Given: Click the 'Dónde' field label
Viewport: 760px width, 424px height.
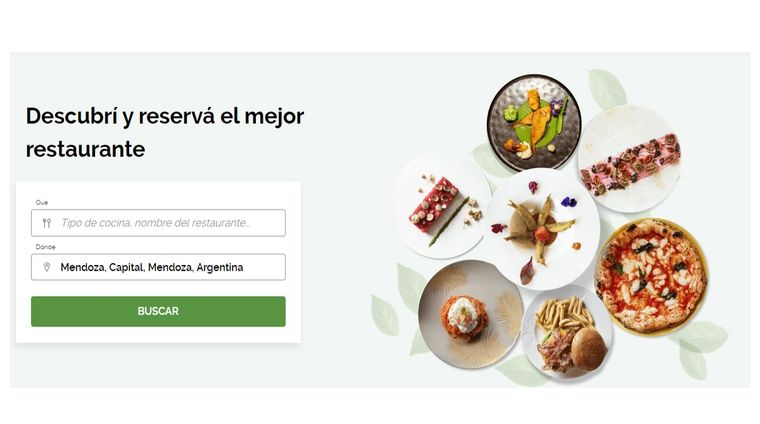Looking at the screenshot, I should click(x=46, y=247).
